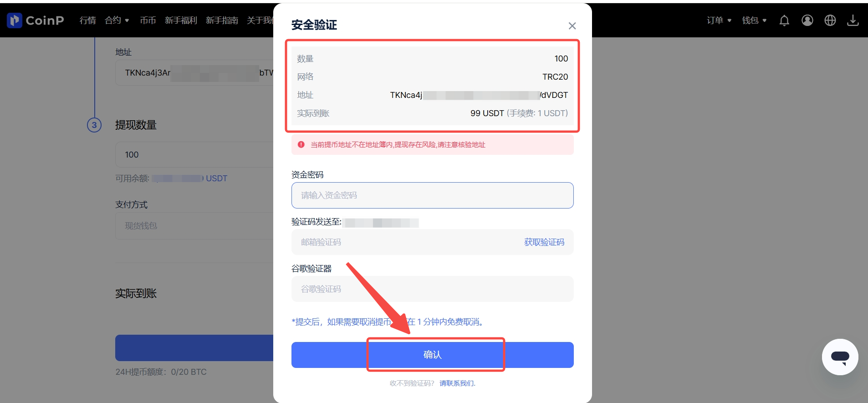
Task: Expand the 合约 dropdown menu
Action: click(117, 20)
